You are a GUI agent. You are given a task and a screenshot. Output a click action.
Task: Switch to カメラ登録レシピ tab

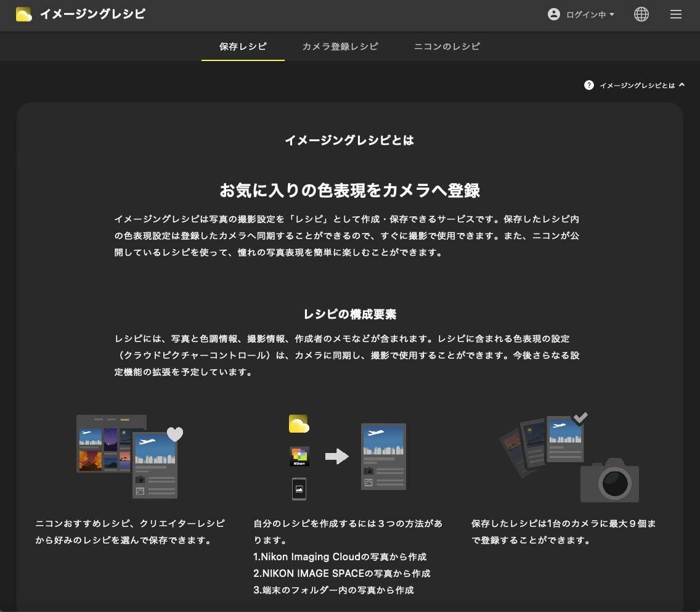340,46
